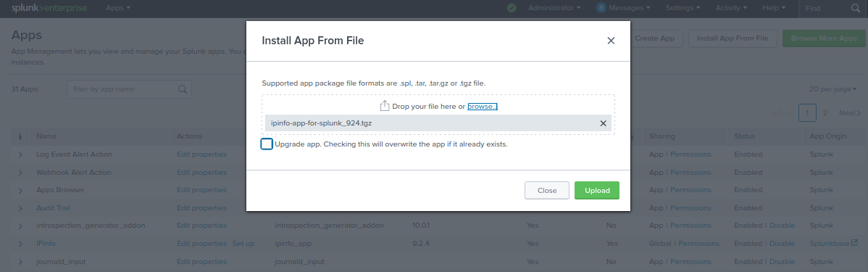Click the App Origin column header

click(x=828, y=136)
